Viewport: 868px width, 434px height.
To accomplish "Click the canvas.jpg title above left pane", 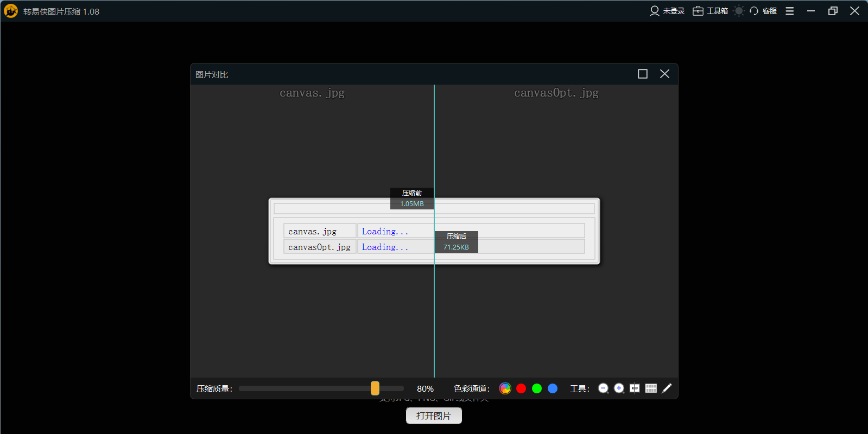I will point(312,93).
